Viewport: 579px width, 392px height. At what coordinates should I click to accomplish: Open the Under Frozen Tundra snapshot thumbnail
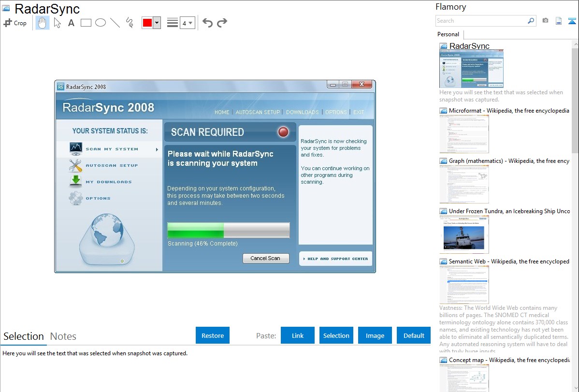click(464, 234)
